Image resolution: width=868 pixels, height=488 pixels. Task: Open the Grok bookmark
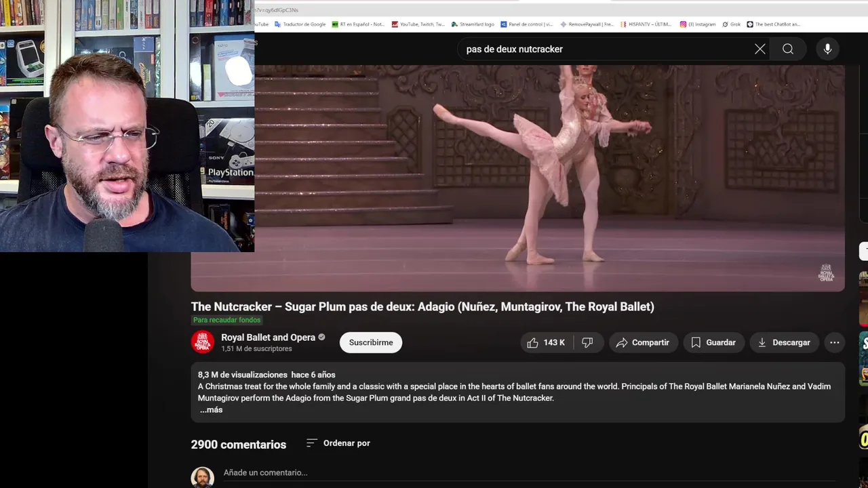pos(732,24)
